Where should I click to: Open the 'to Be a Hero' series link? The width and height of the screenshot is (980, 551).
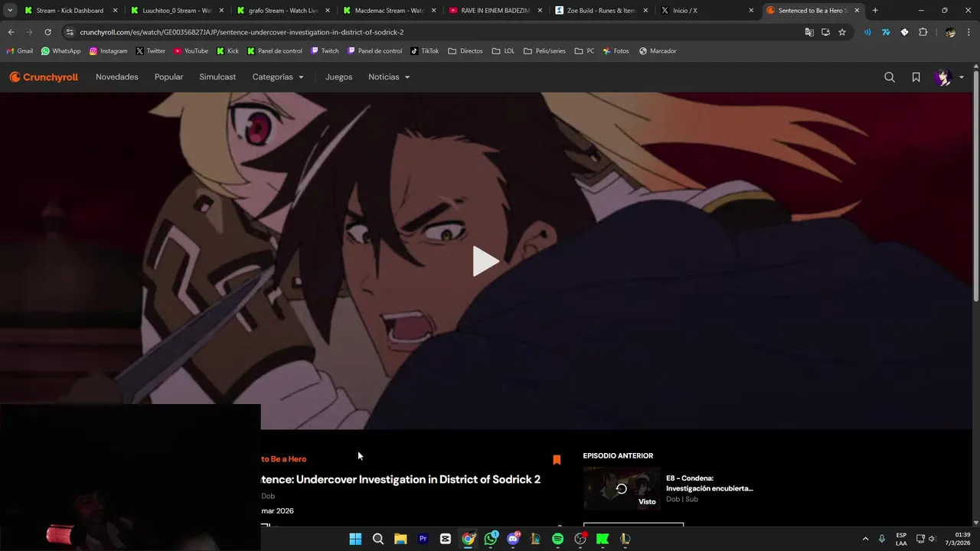[x=283, y=459]
